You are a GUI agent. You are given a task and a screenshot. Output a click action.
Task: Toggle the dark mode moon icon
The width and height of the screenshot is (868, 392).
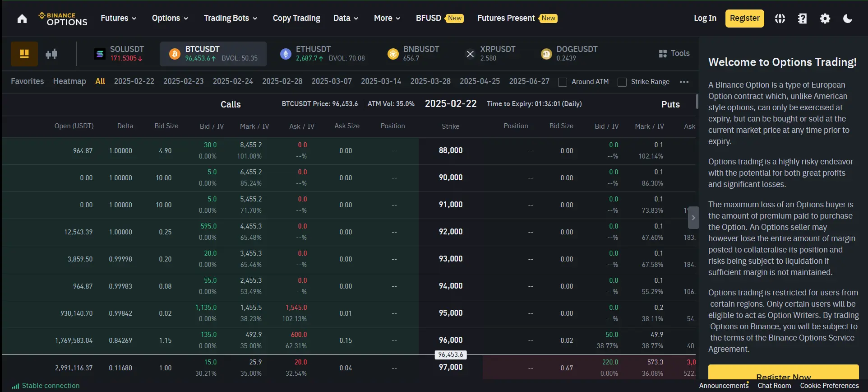click(x=848, y=19)
